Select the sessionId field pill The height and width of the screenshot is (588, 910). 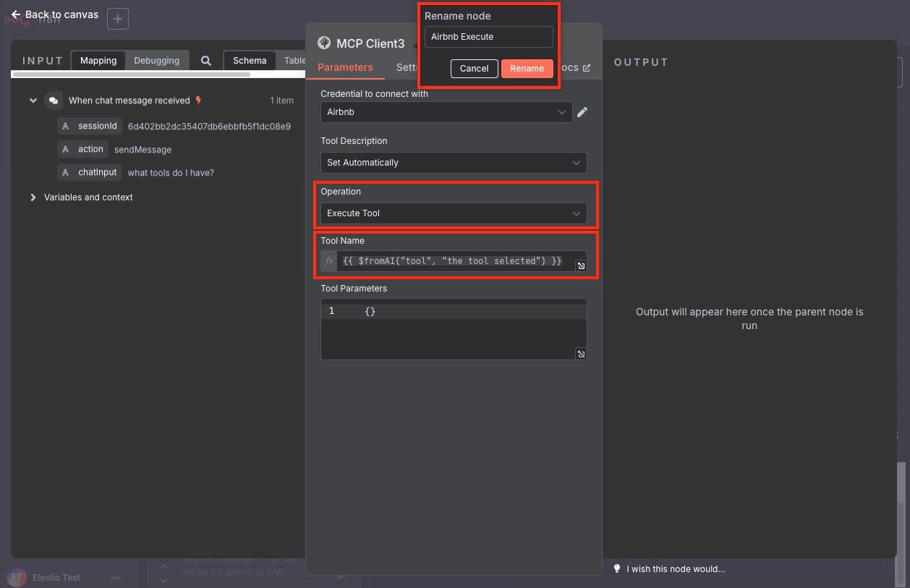tap(90, 126)
